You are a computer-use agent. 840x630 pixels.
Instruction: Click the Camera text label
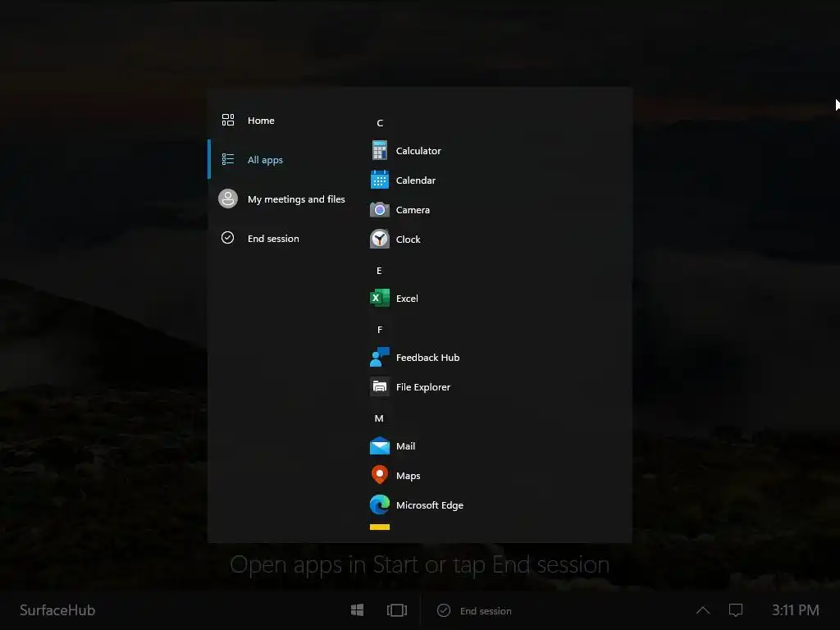pyautogui.click(x=413, y=209)
